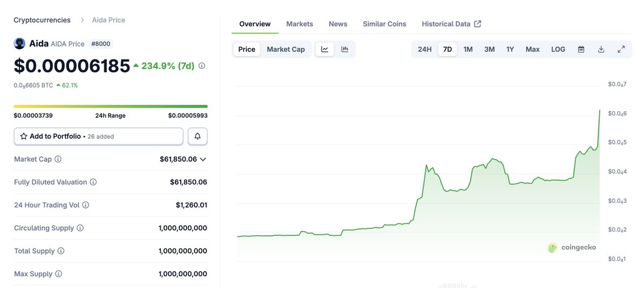This screenshot has height=288, width=644.
Task: Click the breadcrumb chevron separator arrow
Action: click(x=83, y=20)
